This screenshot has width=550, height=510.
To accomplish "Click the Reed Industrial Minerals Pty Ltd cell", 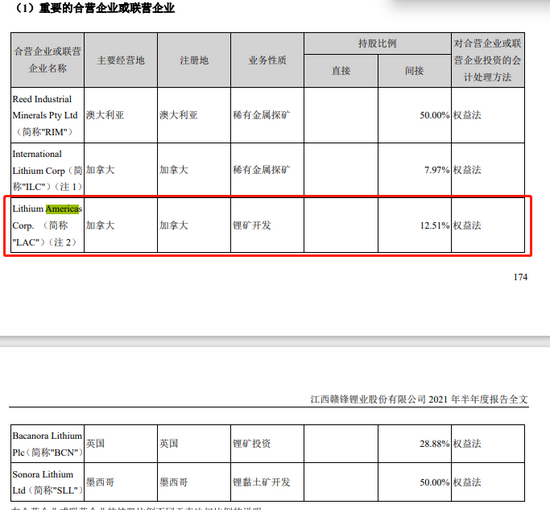I will (x=48, y=115).
